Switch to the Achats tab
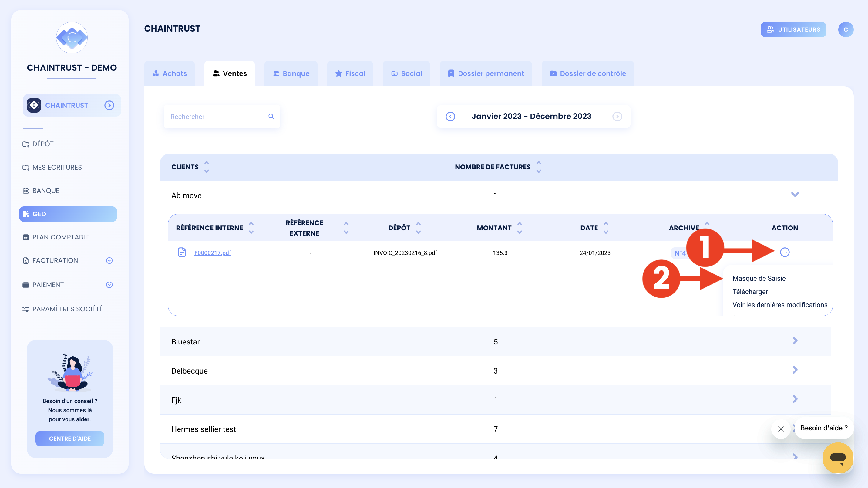 [170, 73]
